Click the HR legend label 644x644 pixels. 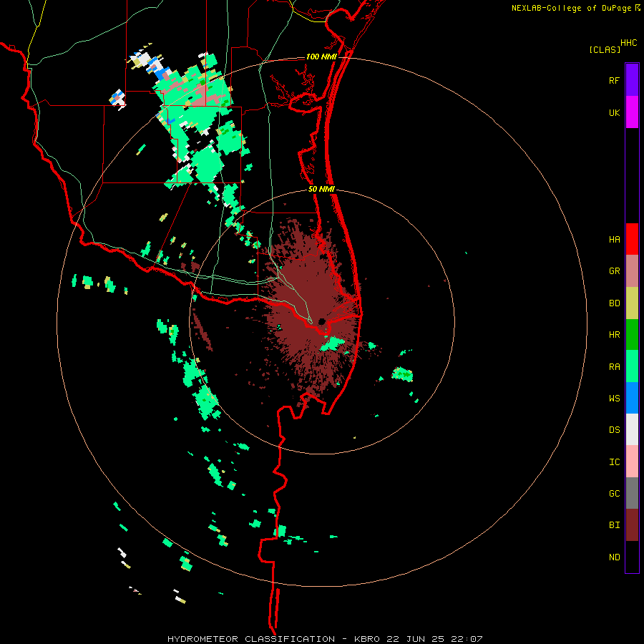[614, 335]
